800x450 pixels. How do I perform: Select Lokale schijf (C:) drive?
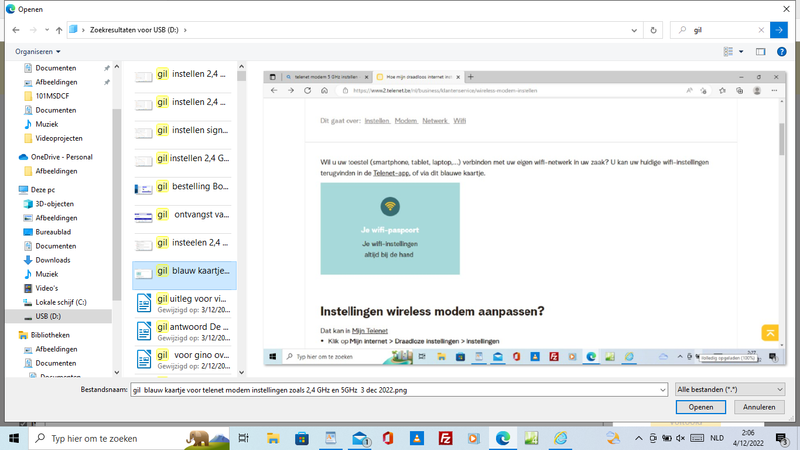coord(61,302)
